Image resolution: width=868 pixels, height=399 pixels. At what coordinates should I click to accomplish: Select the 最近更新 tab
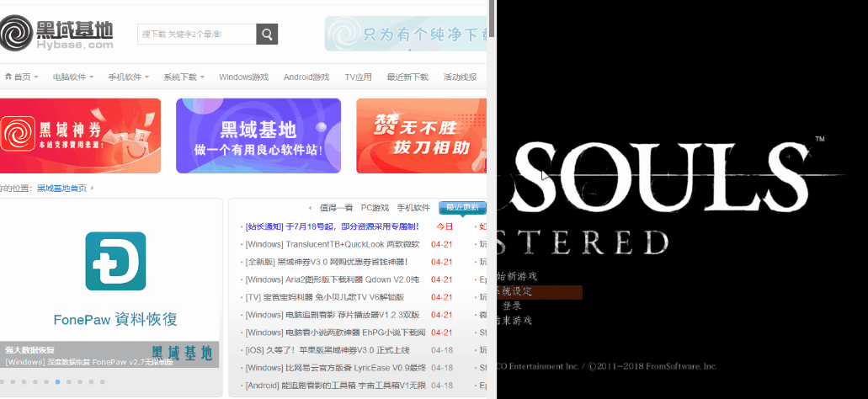[x=462, y=208]
